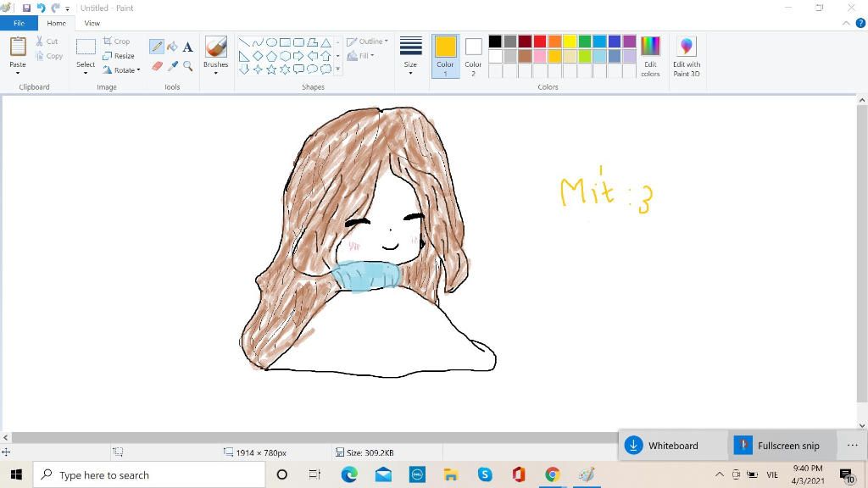The width and height of the screenshot is (868, 488).
Task: Activate Color 1 foreground selector
Action: 446,56
